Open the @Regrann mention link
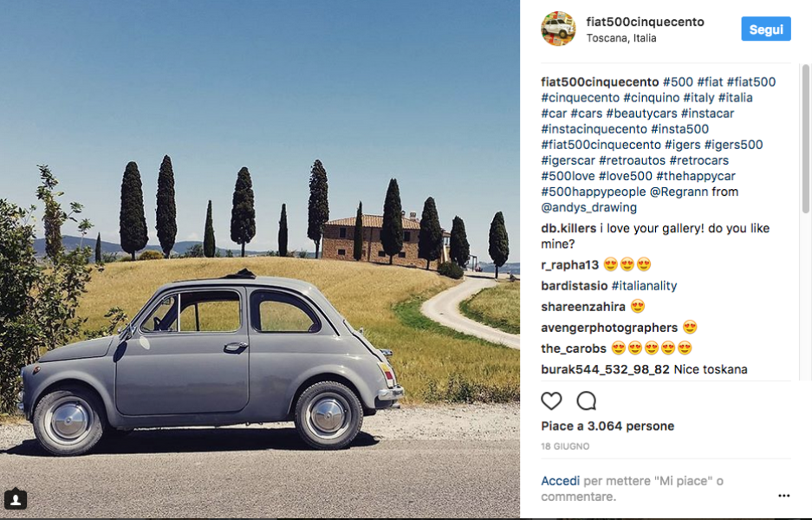This screenshot has width=812, height=520. pyautogui.click(x=679, y=192)
